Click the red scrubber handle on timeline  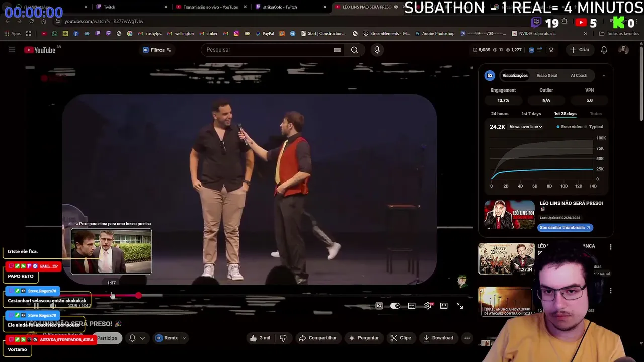pos(138,296)
